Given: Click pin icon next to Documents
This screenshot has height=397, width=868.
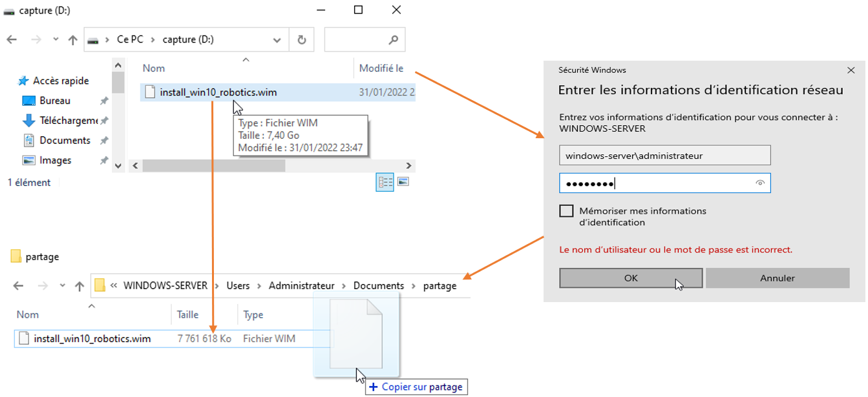Looking at the screenshot, I should pyautogui.click(x=103, y=141).
